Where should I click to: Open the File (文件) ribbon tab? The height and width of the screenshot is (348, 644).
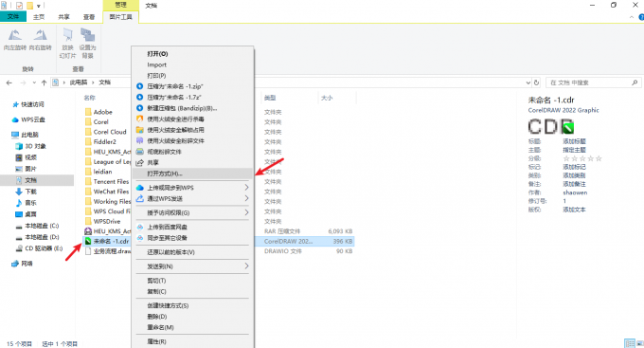tap(13, 16)
